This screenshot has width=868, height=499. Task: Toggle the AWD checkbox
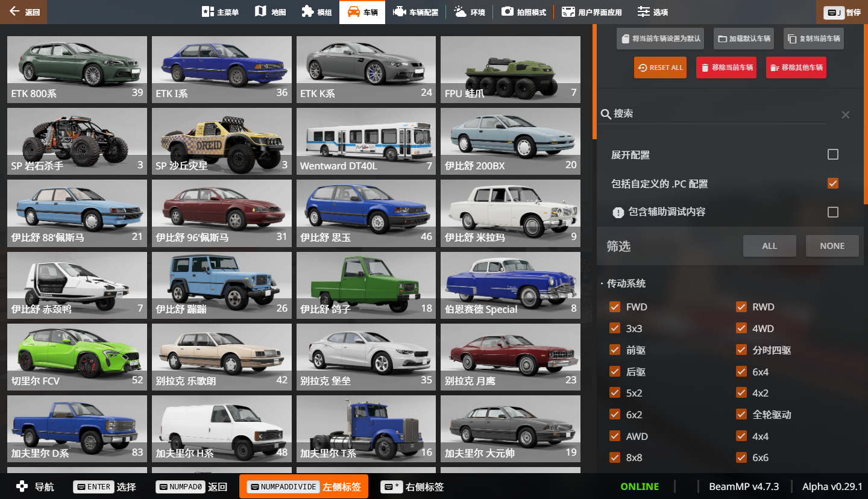[615, 436]
